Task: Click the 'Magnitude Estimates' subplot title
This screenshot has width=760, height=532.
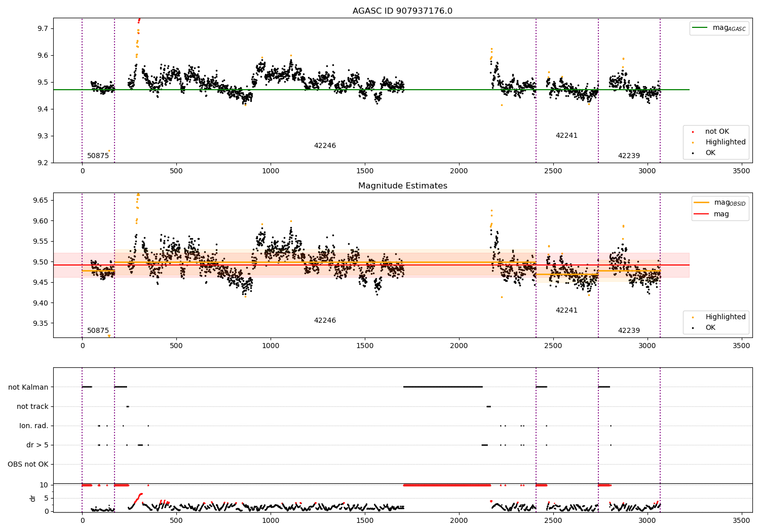Action: 402,186
